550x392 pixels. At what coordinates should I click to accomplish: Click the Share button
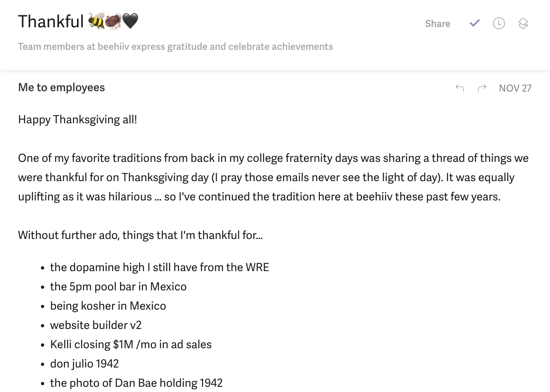pos(438,24)
